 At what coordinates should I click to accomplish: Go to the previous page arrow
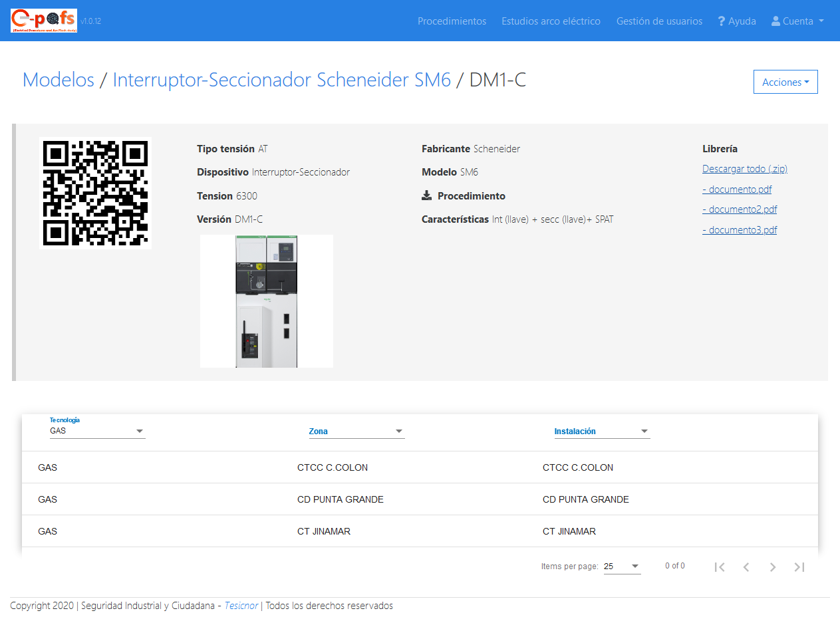point(746,566)
